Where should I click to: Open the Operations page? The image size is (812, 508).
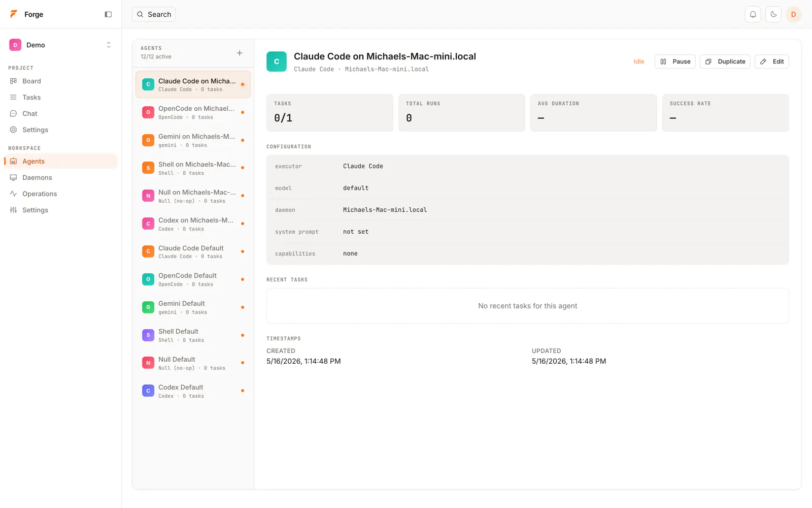click(61, 194)
